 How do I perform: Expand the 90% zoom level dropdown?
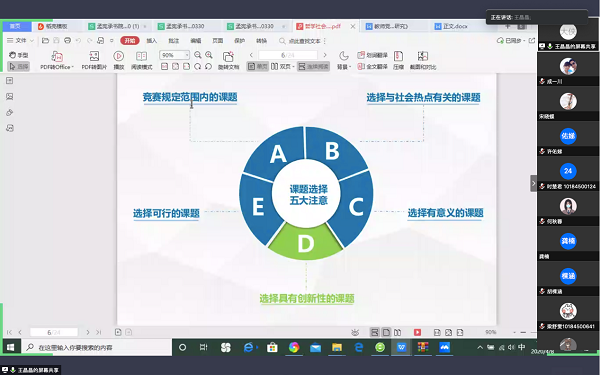coord(187,55)
